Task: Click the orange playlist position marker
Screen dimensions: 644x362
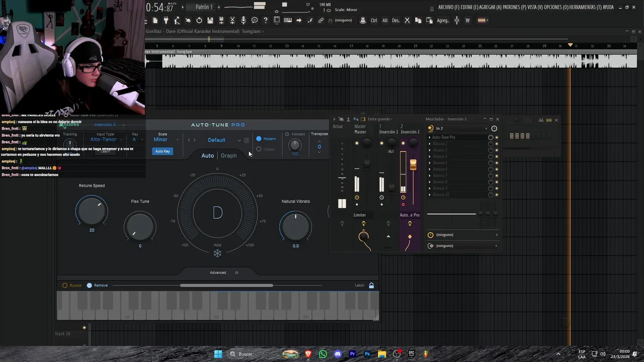Action: (x=570, y=45)
